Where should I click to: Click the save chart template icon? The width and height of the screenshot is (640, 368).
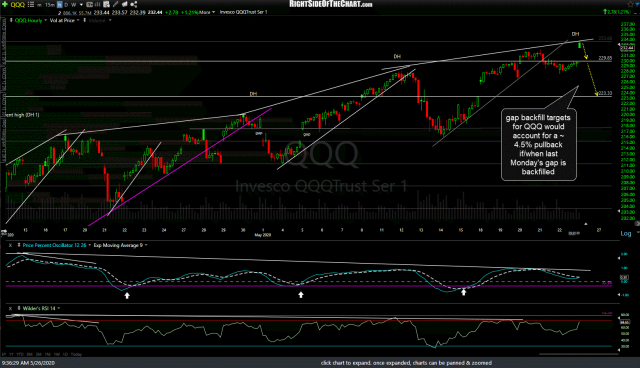(x=106, y=4)
